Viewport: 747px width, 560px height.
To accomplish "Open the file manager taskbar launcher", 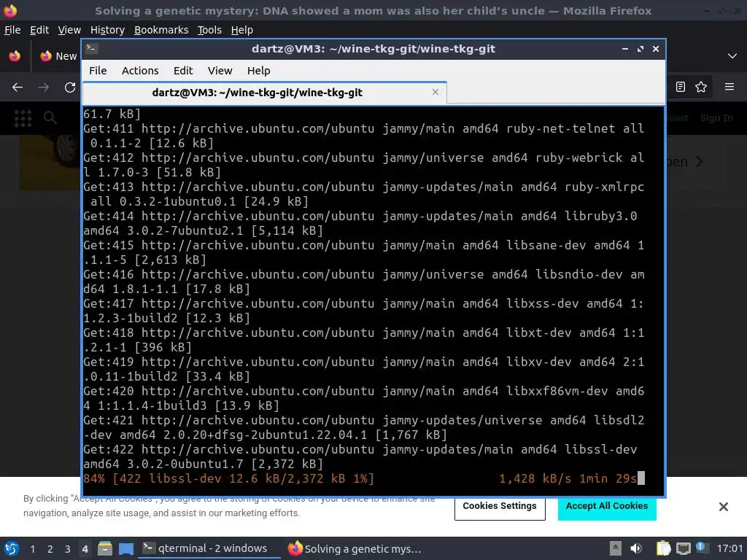I will (105, 549).
